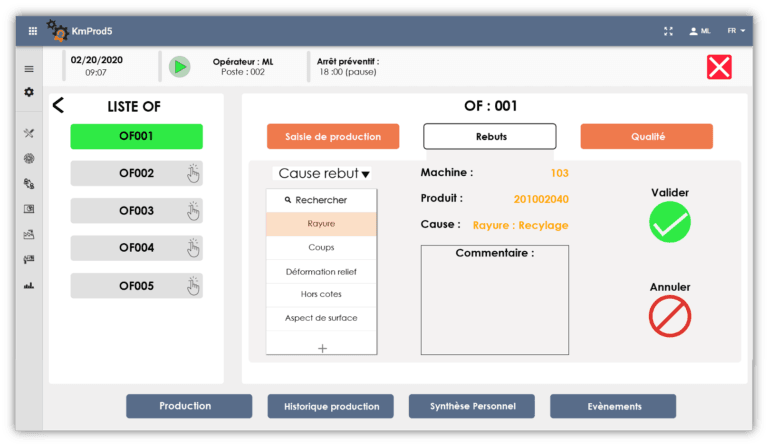Click Arrêt préventif 18:00 (pause) info

point(348,67)
